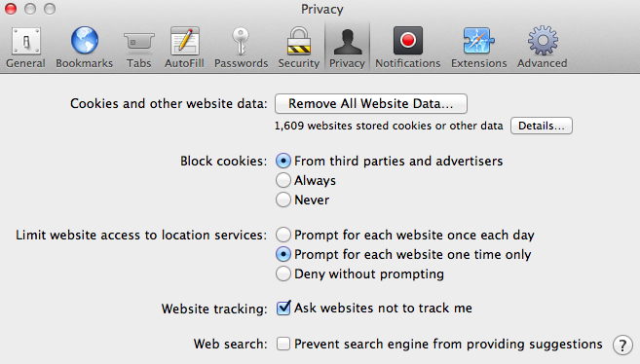Open the Security padlock icon

[299, 41]
